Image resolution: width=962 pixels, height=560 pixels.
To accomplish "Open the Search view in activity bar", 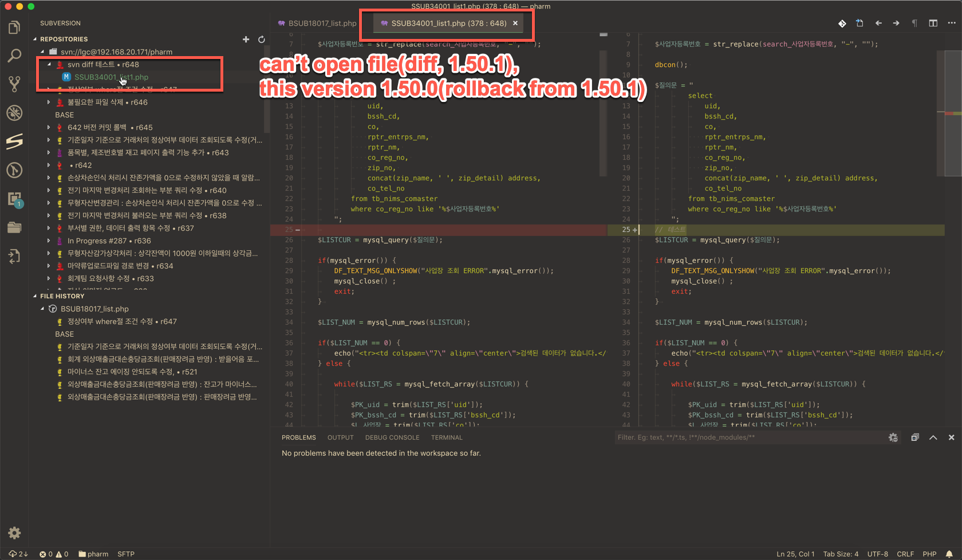I will 14,56.
